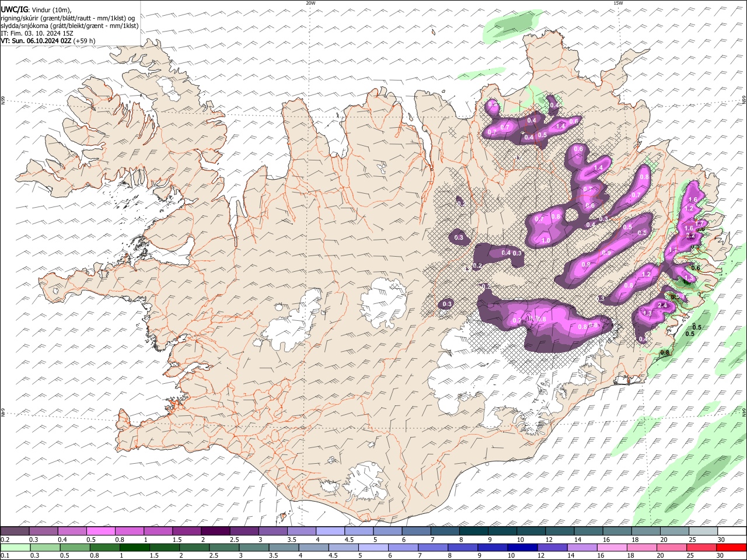Screen dimensions: 747x560
Task: Click the deep blue swatch labeled 10 in lower legend
Action: (x=522, y=547)
